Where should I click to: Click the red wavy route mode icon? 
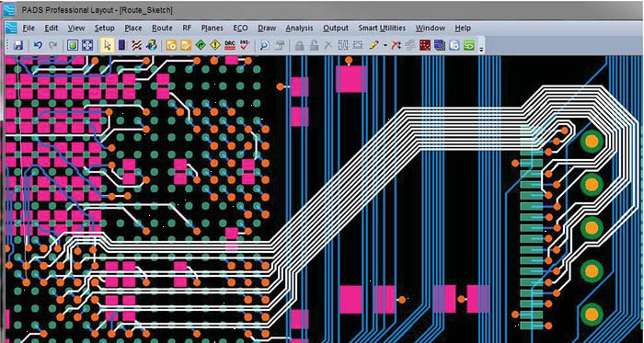(136, 45)
